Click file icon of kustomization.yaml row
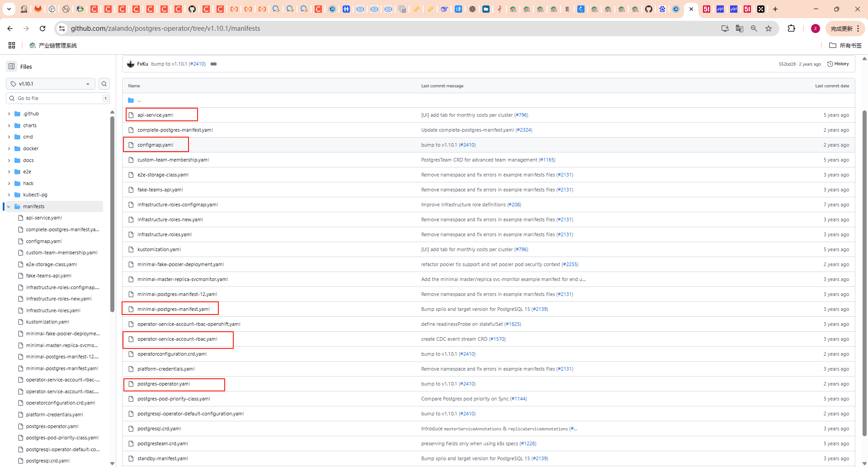 tap(131, 249)
